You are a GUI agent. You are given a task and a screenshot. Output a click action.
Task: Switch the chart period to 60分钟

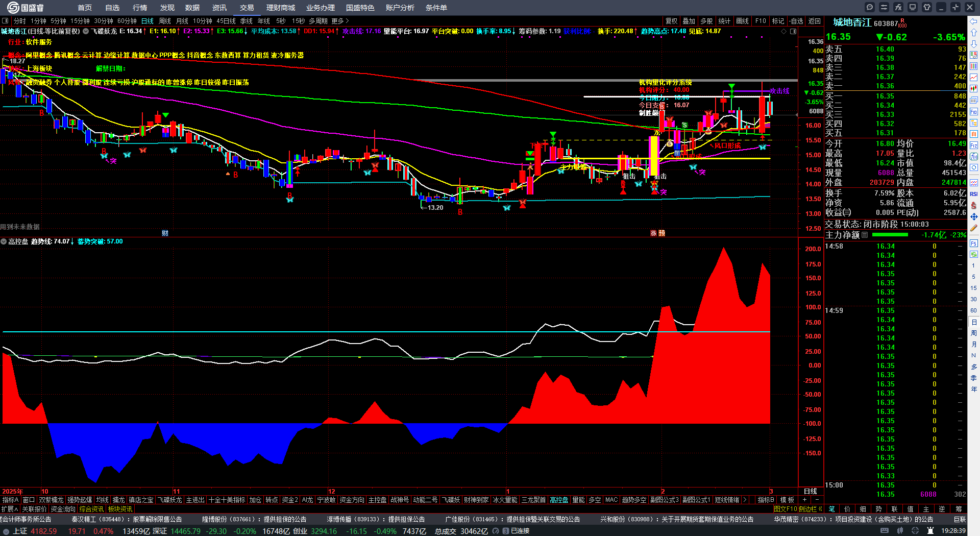pos(127,21)
